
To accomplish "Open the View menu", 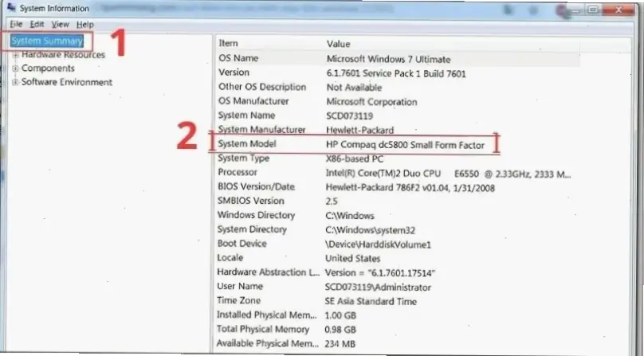I will coord(60,25).
